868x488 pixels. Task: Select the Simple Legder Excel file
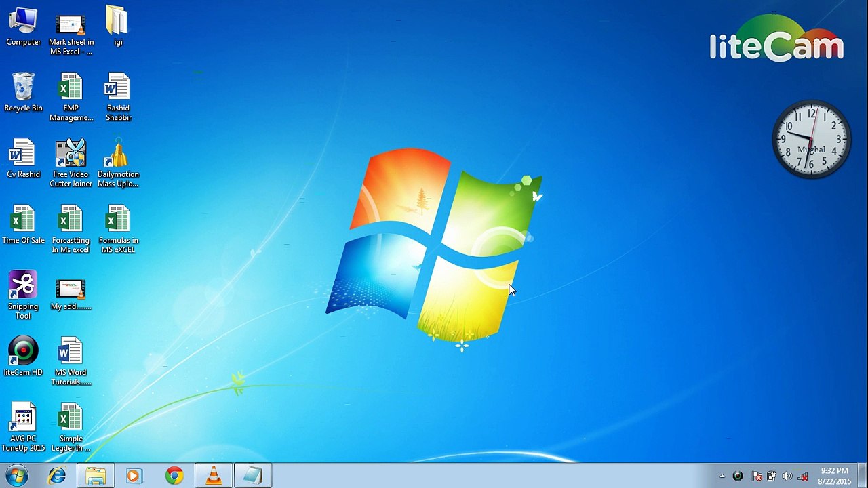71,428
